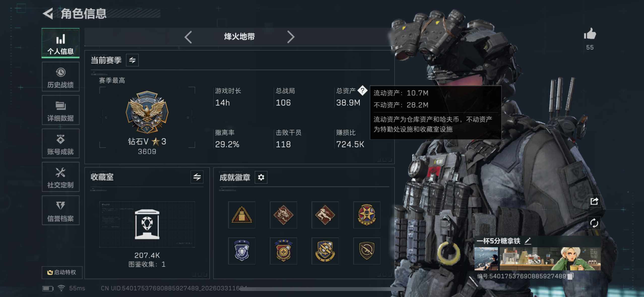Screen dimensions: 644x297
Task: Open the 社交定制 sidebar tab
Action: point(61,177)
